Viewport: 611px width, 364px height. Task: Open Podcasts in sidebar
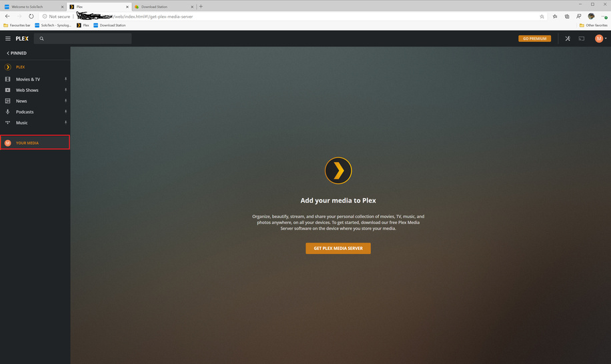[25, 112]
